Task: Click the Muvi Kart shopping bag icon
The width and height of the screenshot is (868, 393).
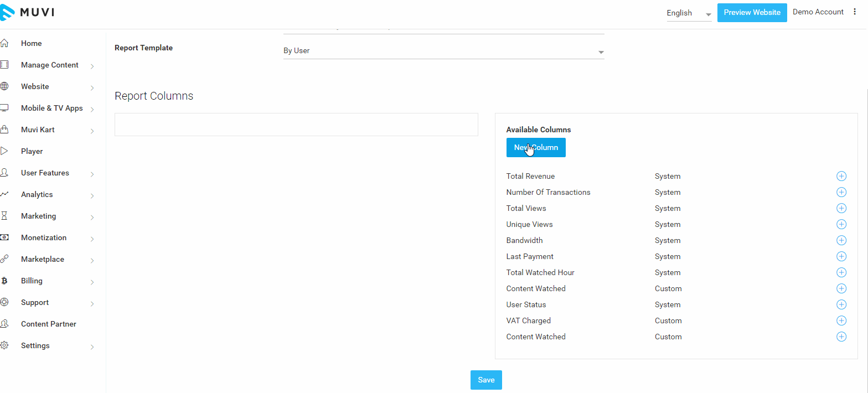Action: [x=4, y=130]
